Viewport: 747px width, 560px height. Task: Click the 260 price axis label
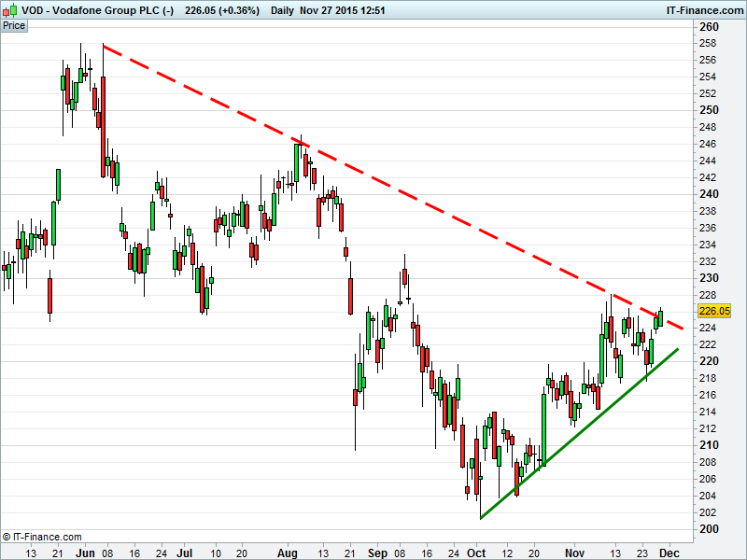tap(710, 26)
